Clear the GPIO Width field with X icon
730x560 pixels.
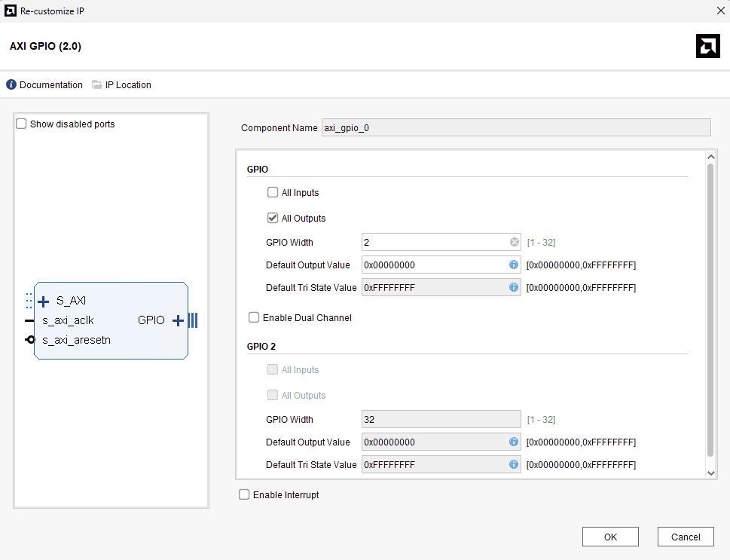[x=514, y=243]
